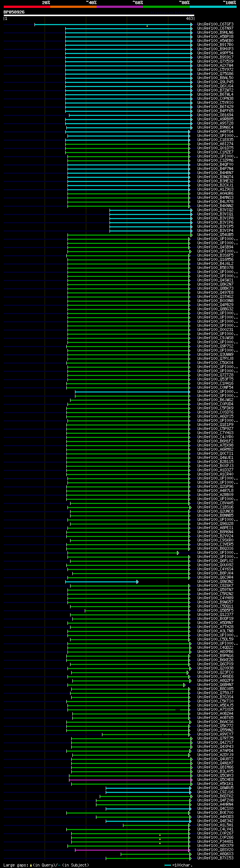Select the UniRef100_Q8SV20 label
Image resolution: width=240 pixels, height=868 pixels.
click(215, 850)
